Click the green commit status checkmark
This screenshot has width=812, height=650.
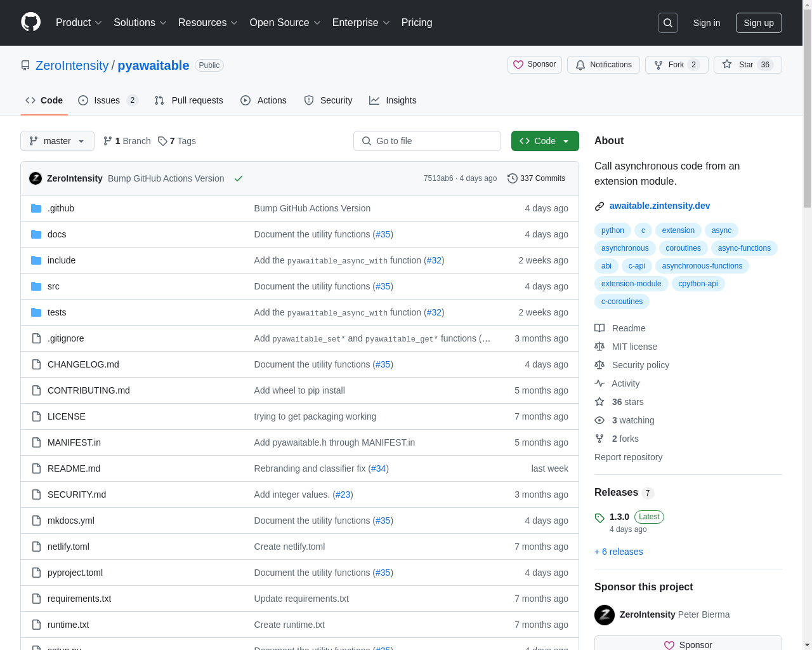tap(239, 178)
